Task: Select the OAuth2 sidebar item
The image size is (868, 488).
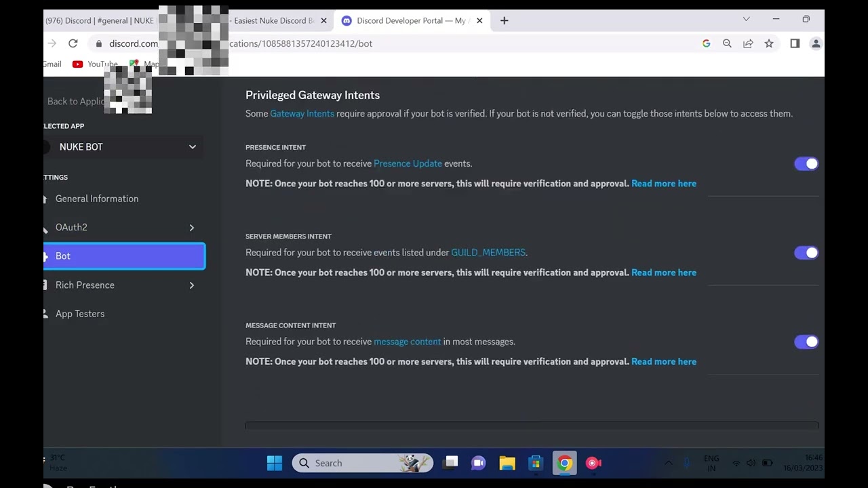Action: (x=71, y=227)
